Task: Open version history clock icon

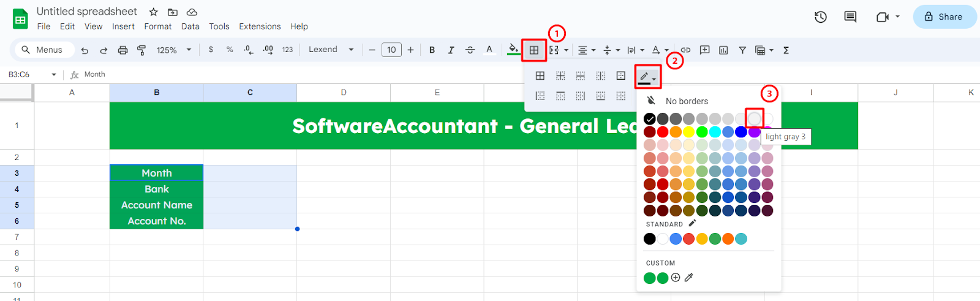Action: tap(821, 17)
